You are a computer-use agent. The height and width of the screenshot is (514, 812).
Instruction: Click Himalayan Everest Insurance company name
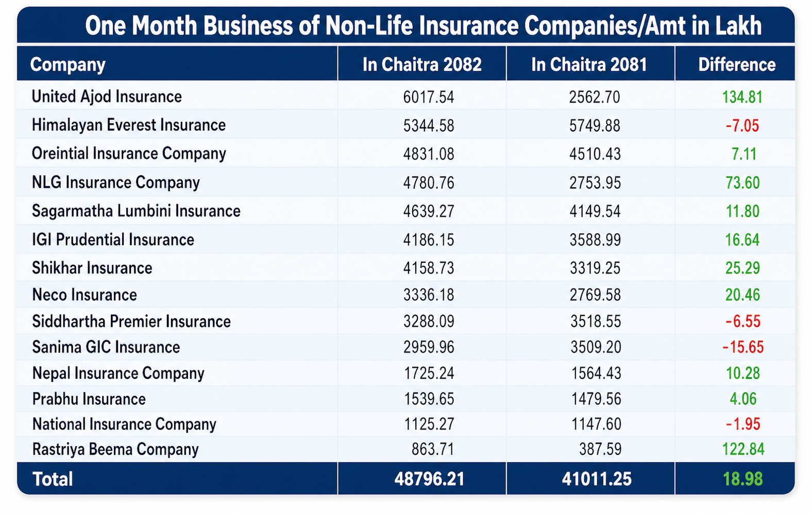pos(128,125)
